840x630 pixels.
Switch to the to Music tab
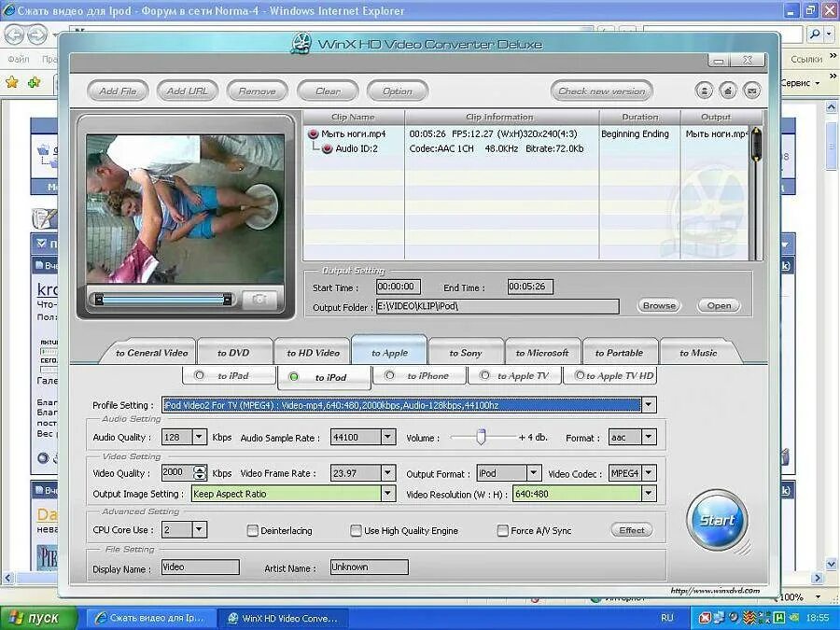(x=698, y=353)
